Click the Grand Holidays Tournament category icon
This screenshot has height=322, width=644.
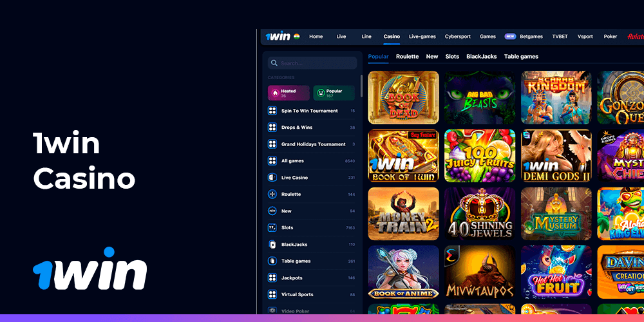(x=272, y=144)
